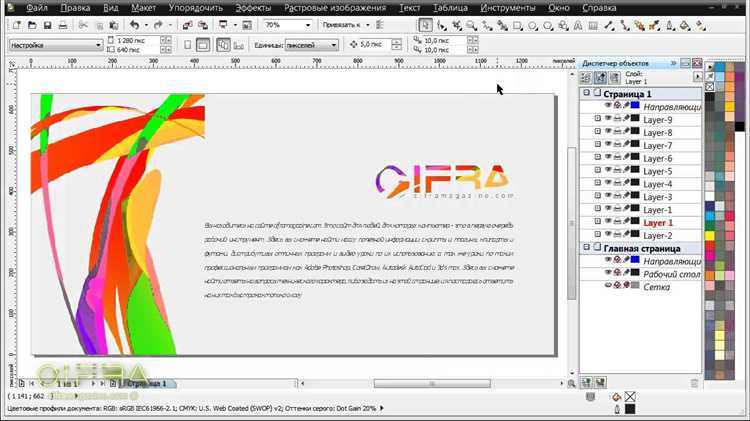Viewport: 750px width, 421px height.
Task: Open the Правка menu
Action: tap(76, 8)
